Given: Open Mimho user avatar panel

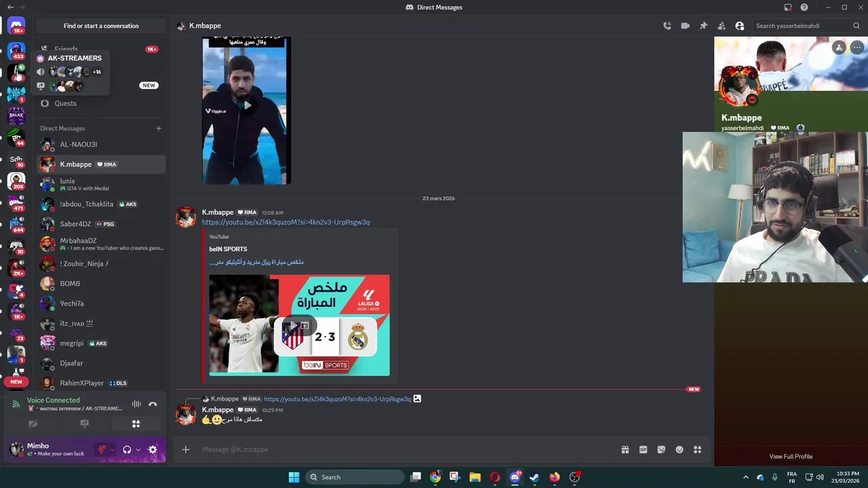Looking at the screenshot, I should click(x=16, y=449).
